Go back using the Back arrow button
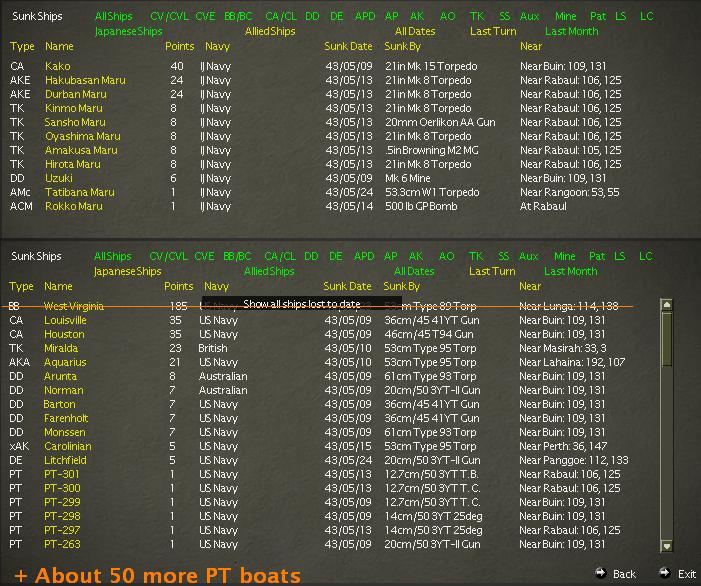 coord(600,573)
